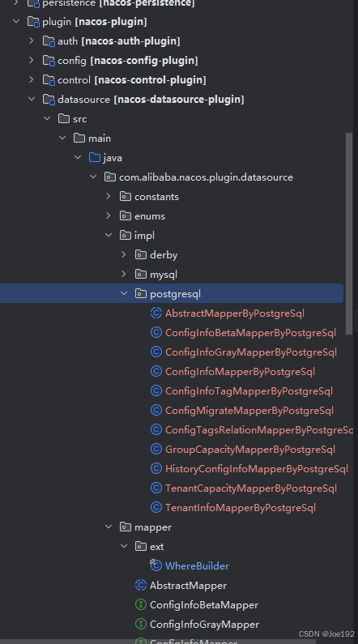Image resolution: width=358 pixels, height=644 pixels.
Task: Click the src folder icon
Action: [x=64, y=119]
